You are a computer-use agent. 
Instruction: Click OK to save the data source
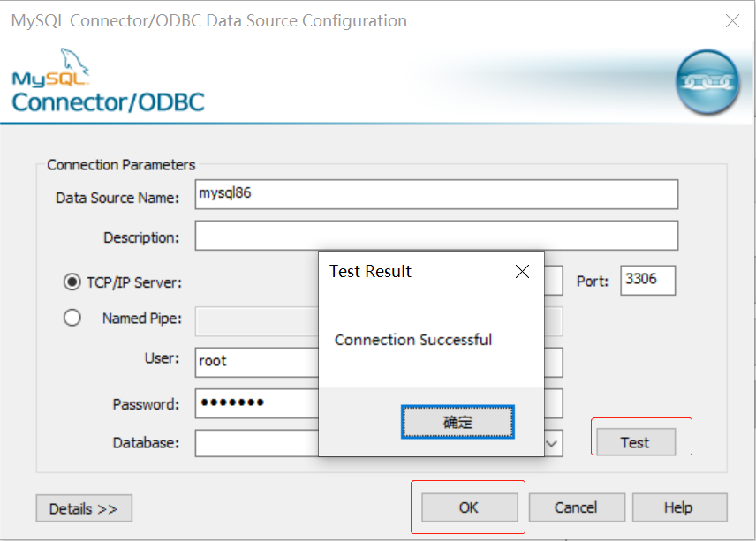(468, 507)
